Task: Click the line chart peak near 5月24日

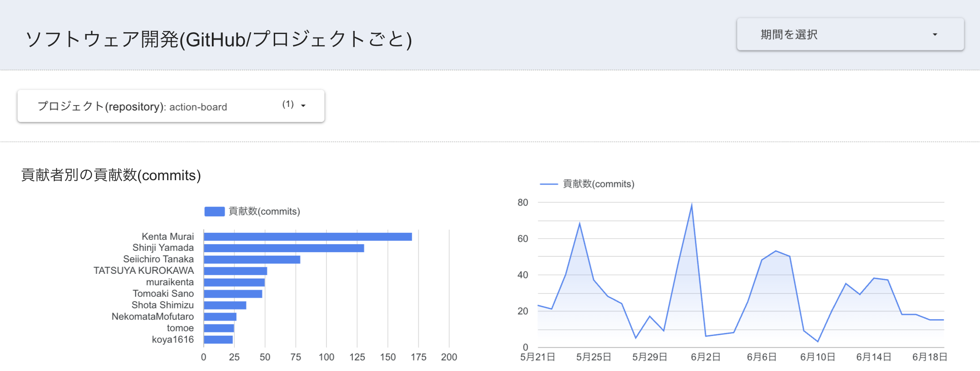Action: pos(579,223)
